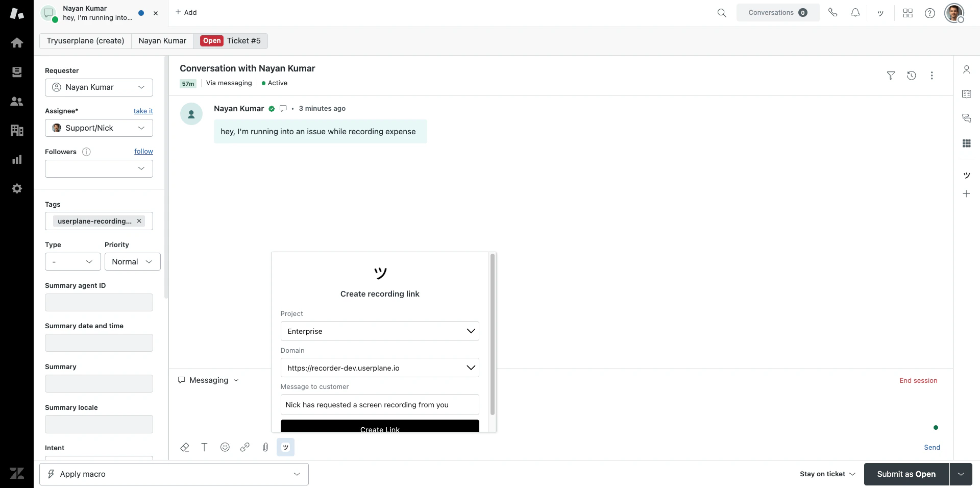Image resolution: width=980 pixels, height=488 pixels.
Task: Click End session
Action: pyautogui.click(x=918, y=381)
